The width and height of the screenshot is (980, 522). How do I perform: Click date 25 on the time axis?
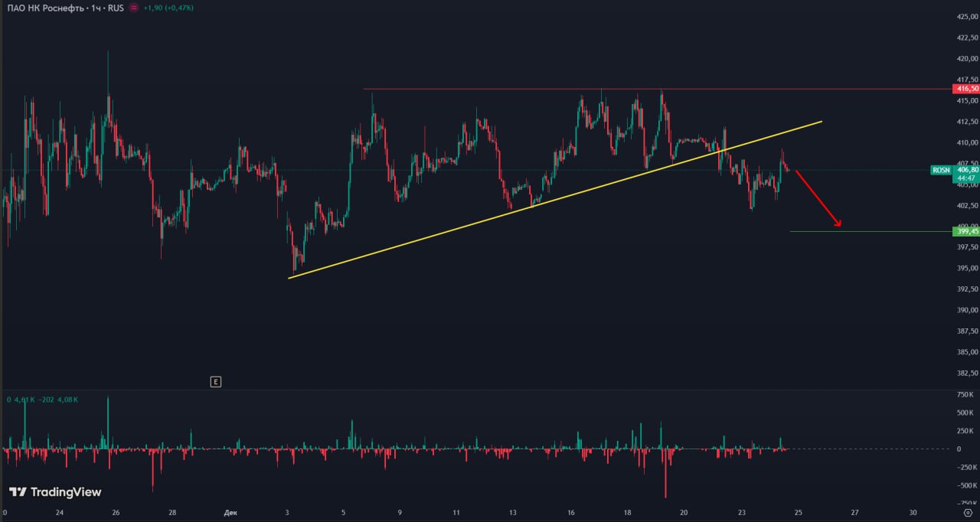coord(798,513)
